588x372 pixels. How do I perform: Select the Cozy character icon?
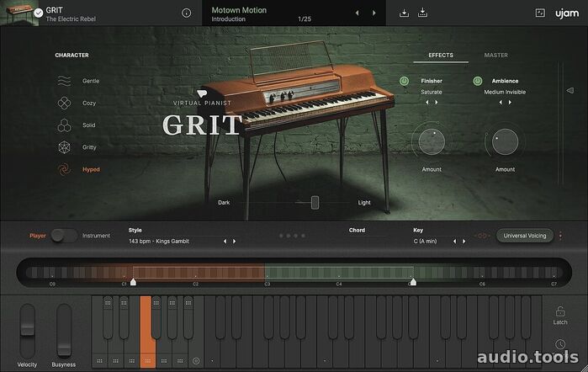64,104
